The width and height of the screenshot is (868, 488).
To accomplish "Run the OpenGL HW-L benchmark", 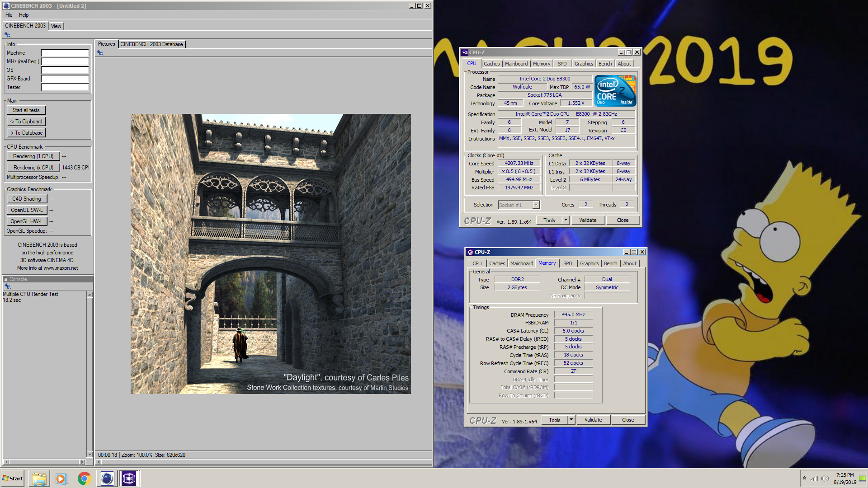I will [x=27, y=221].
